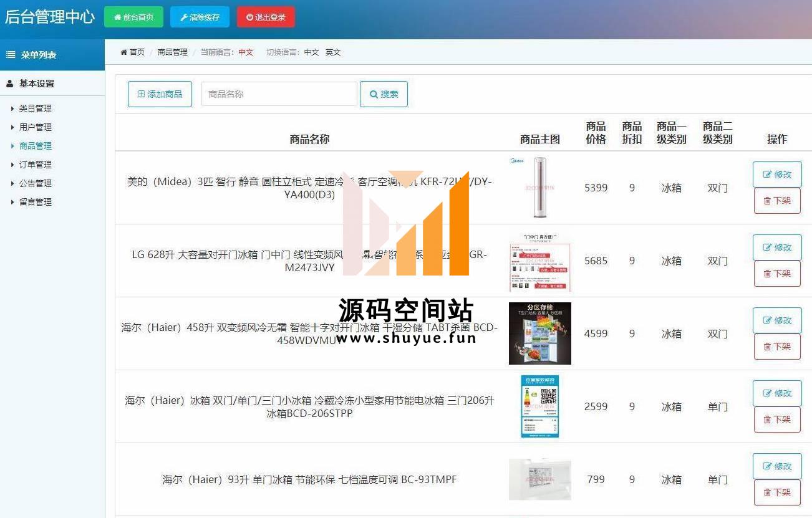Click 修改 for the LG 628升 row
Image resolution: width=812 pixels, height=518 pixels.
tap(777, 247)
